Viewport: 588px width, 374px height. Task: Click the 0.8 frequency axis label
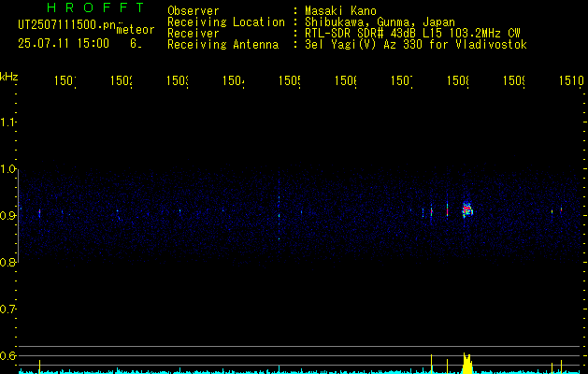click(7, 263)
